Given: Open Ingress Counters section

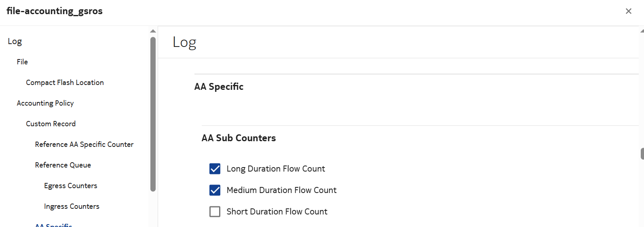Looking at the screenshot, I should click(72, 206).
